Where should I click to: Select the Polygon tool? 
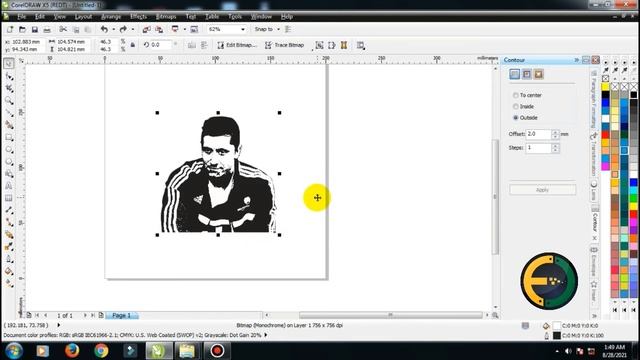coord(9,162)
